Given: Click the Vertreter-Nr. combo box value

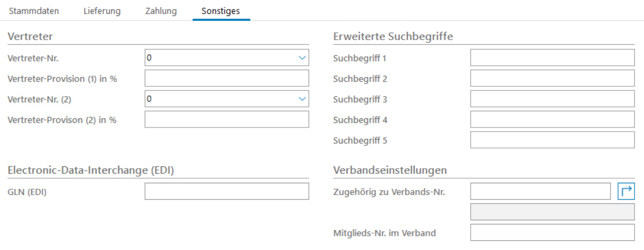Looking at the screenshot, I should pyautogui.click(x=219, y=58).
